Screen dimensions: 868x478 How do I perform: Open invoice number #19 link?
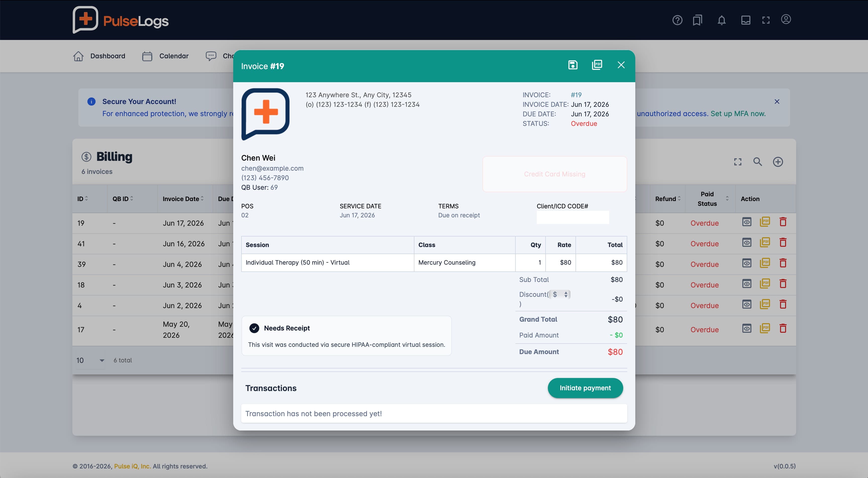[x=576, y=95]
